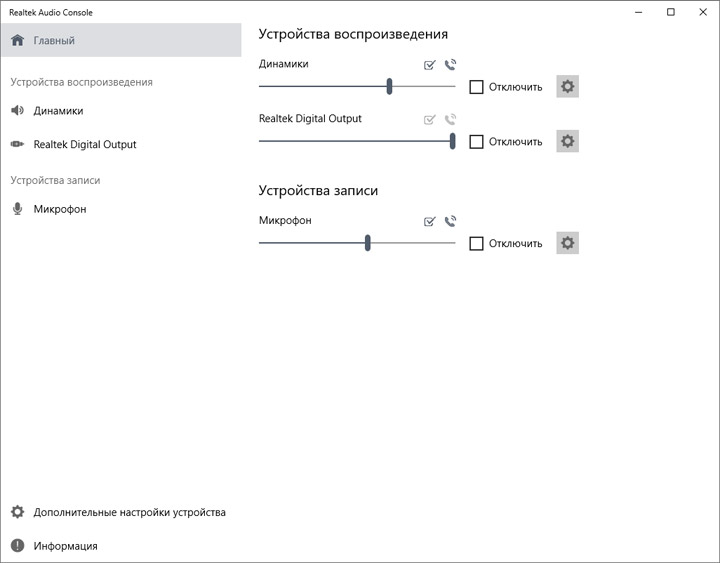
Task: Open Дополнительные настройки устройства
Action: point(129,513)
